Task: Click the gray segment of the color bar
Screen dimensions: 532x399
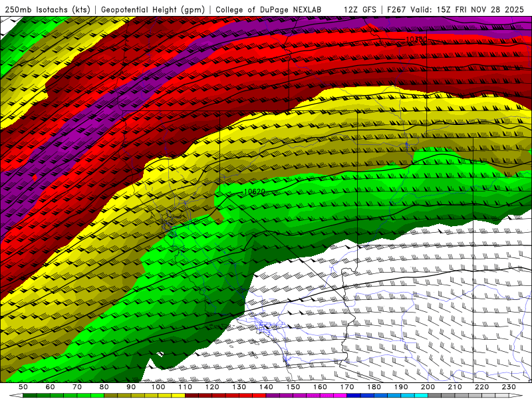Action: tap(468, 396)
